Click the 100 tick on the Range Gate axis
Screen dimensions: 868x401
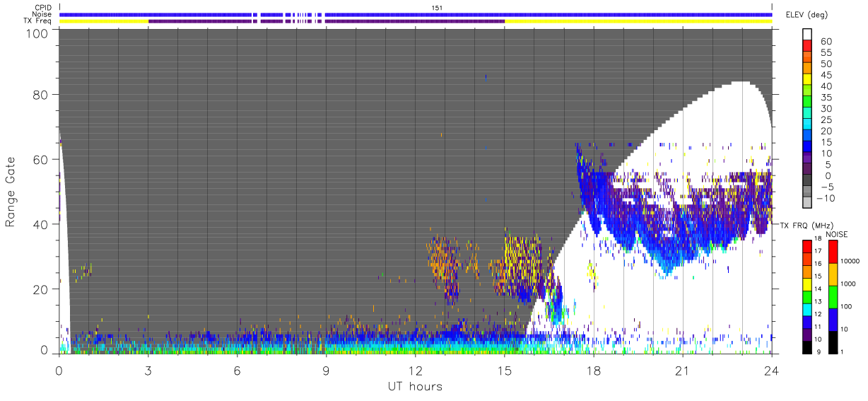tap(38, 33)
